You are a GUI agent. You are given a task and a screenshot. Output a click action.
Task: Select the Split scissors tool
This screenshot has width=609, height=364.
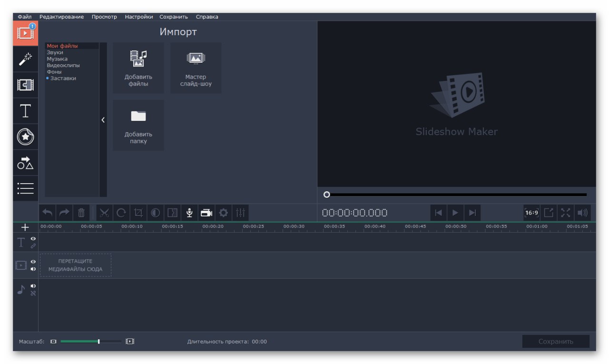click(105, 213)
